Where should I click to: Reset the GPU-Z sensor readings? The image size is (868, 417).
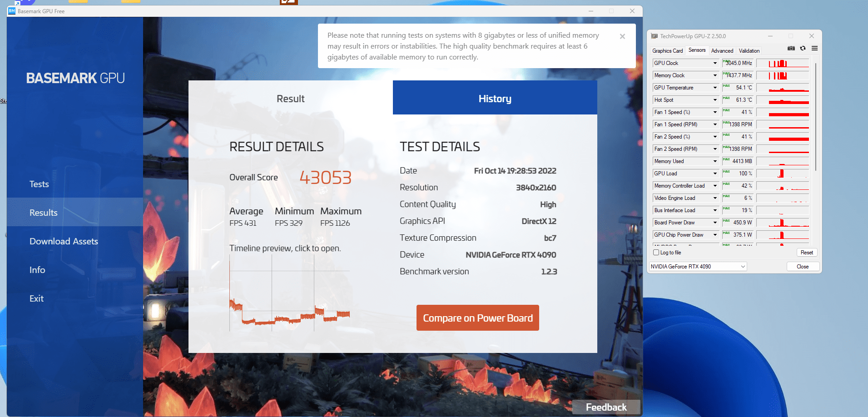(807, 253)
